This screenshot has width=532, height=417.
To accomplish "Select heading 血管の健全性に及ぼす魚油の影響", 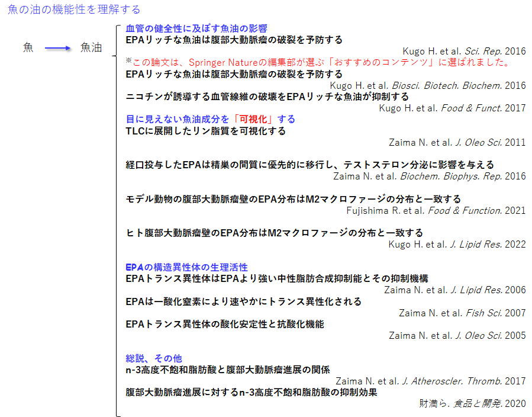I will [x=196, y=28].
